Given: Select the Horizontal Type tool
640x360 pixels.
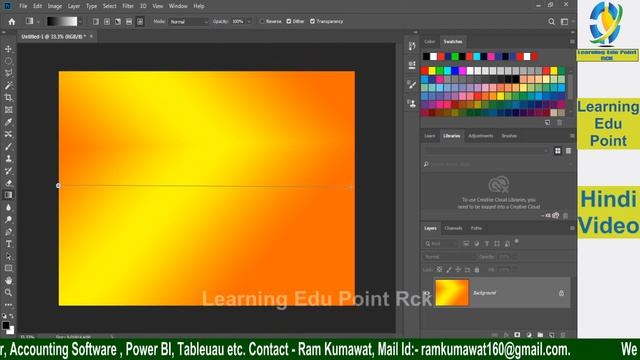Looking at the screenshot, I should click(x=8, y=244).
